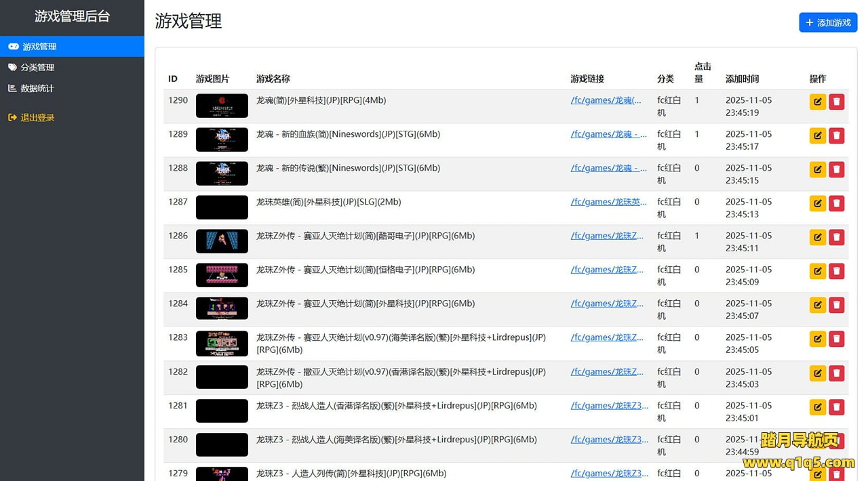Click the edit icon in row 1282
This screenshot has width=868, height=481.
click(x=817, y=373)
